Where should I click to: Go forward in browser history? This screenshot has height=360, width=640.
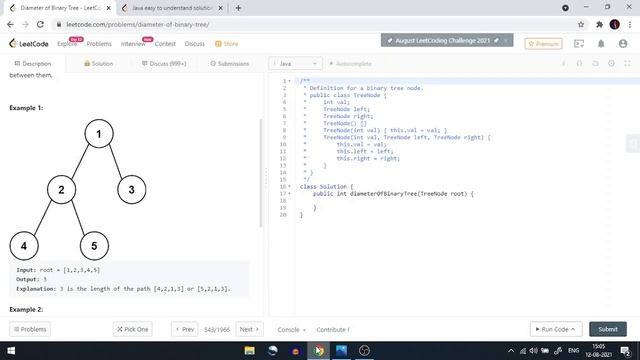(x=25, y=24)
